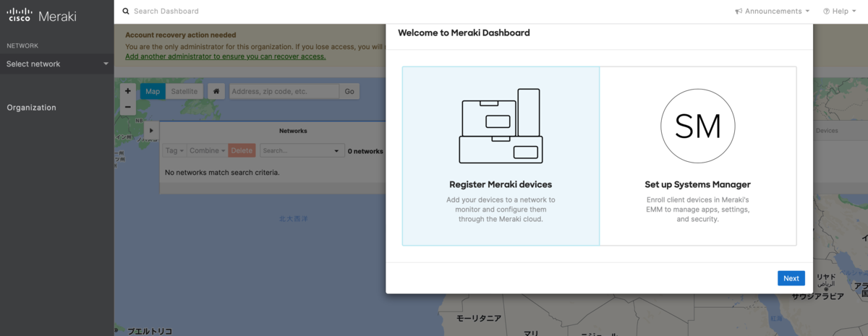Viewport: 868px width, 336px height.
Task: Click the SM circle icon
Action: [x=698, y=126]
